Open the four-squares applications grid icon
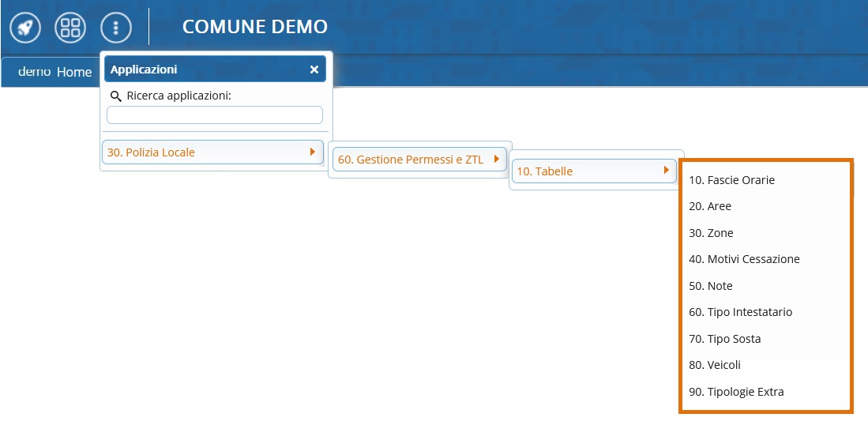The height and width of the screenshot is (440, 868). (70, 28)
